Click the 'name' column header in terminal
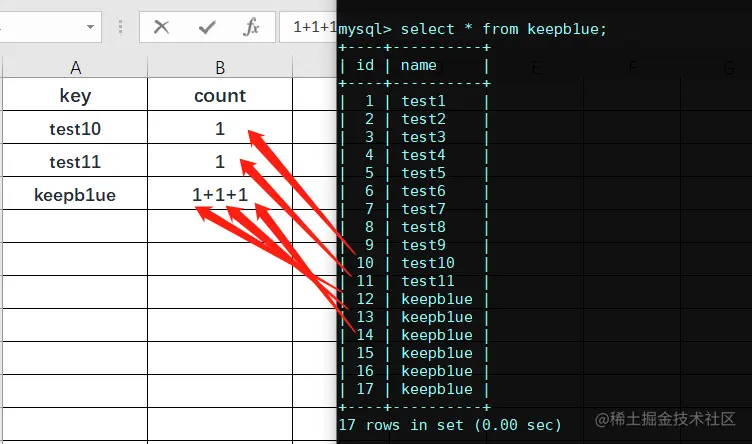 (419, 65)
